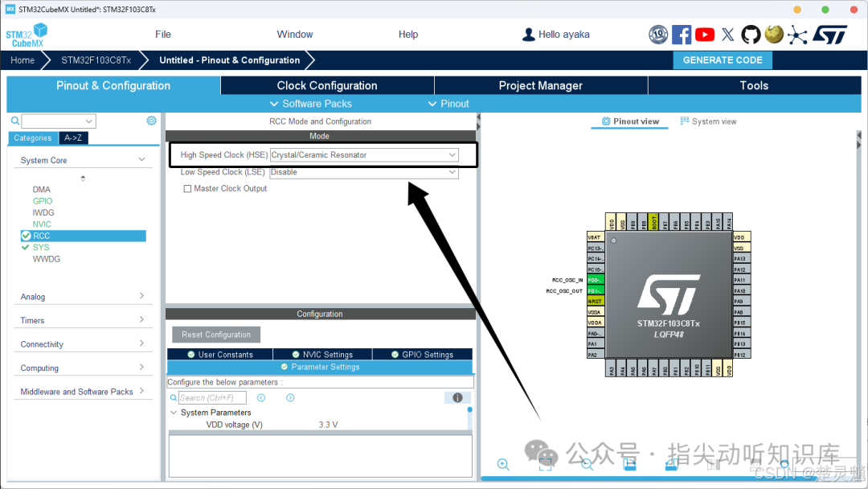The width and height of the screenshot is (868, 489).
Task: Switch to the Clock Configuration tab
Action: (x=327, y=85)
